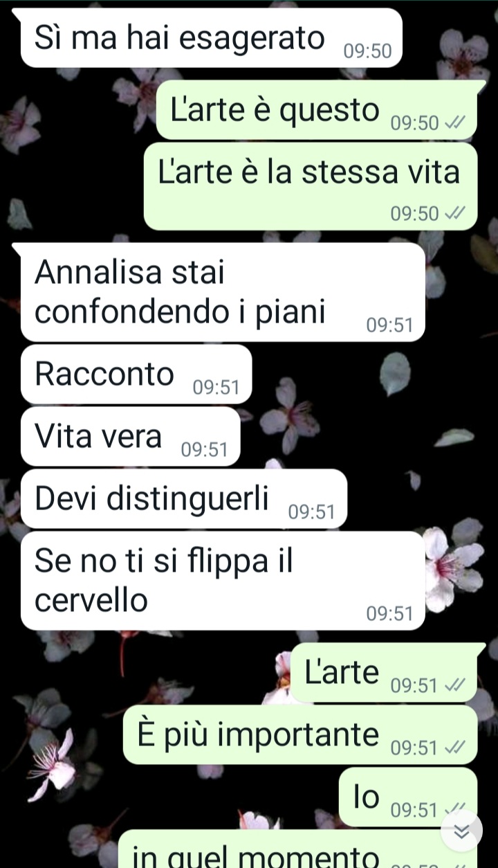The image size is (498, 868).
Task: Select "Annalisa stai confondendo i piani" message
Action: coord(223,292)
